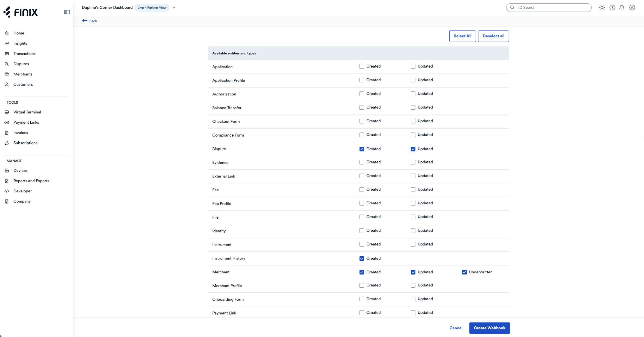Viewport: 644px width, 337px height.
Task: Uncheck Merchant Underwritten checkbox
Action: coord(464,272)
